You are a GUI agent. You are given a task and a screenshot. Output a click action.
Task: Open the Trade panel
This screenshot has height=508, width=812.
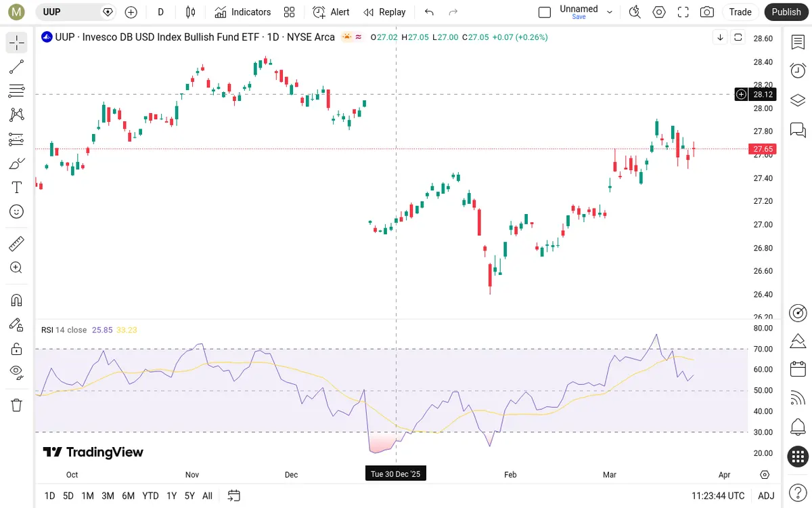(x=740, y=12)
